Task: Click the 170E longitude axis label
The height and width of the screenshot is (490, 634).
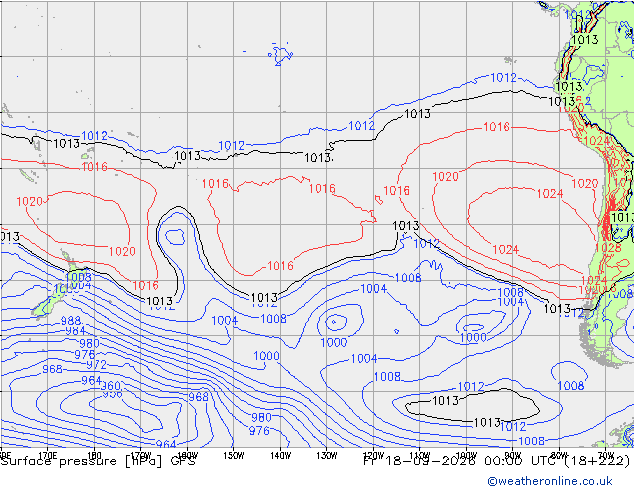Action: pos(47,456)
